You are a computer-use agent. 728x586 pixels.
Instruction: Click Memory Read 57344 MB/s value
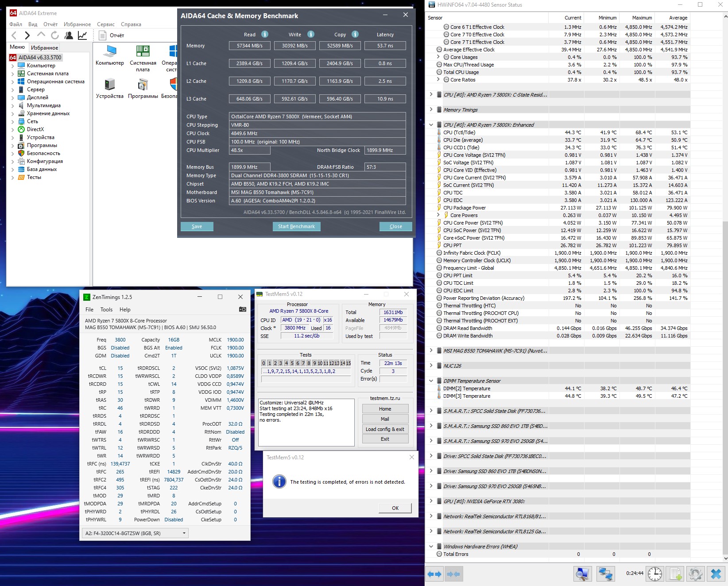[250, 46]
